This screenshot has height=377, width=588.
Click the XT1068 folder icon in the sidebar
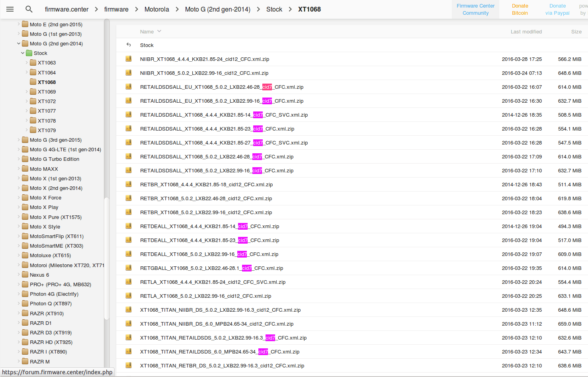pyautogui.click(x=33, y=82)
